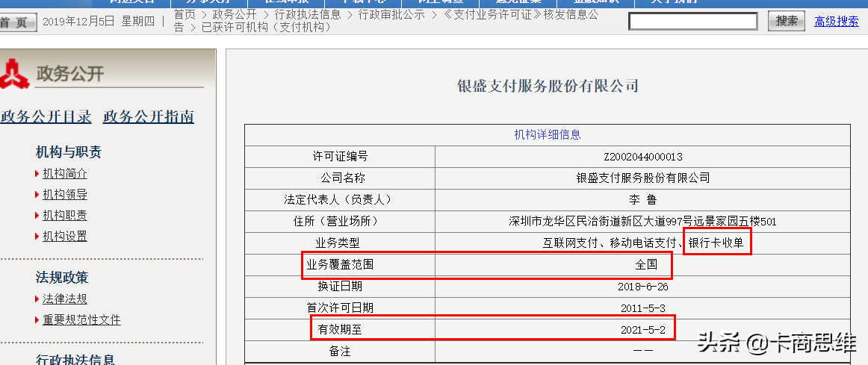
Task: Click the 有效期至 label cell
Action: (340, 330)
